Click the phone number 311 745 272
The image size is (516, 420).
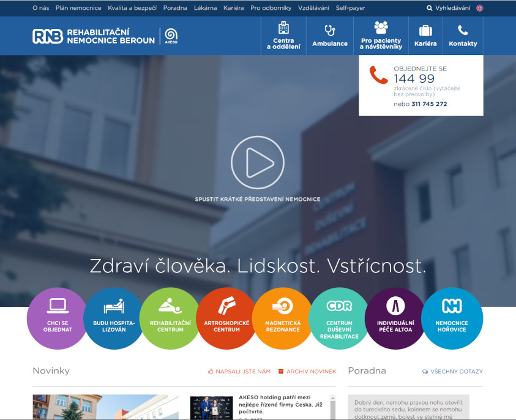429,104
